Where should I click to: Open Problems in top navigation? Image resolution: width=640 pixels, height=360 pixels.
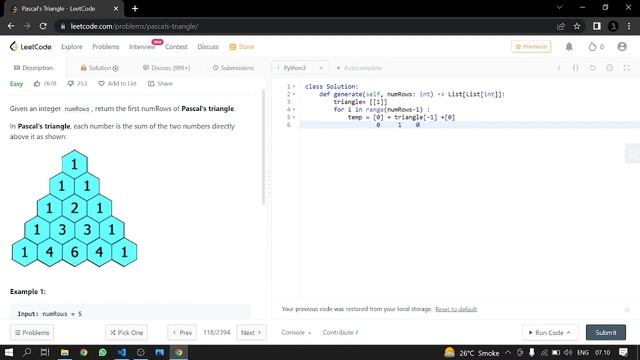[106, 47]
